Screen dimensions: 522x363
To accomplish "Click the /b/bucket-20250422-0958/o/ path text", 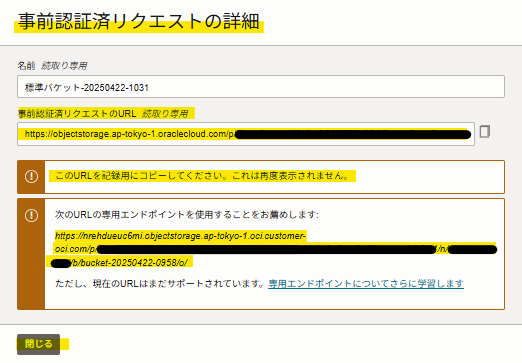I will point(130,263).
